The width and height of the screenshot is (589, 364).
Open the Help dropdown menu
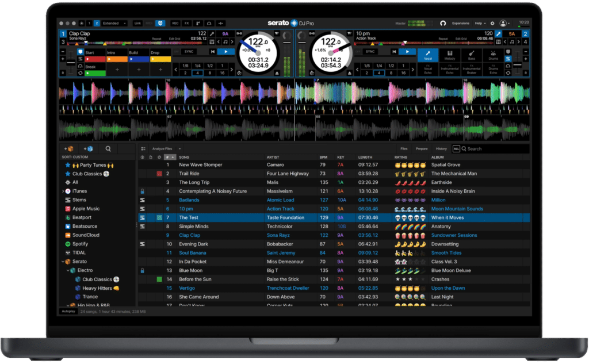tap(480, 24)
